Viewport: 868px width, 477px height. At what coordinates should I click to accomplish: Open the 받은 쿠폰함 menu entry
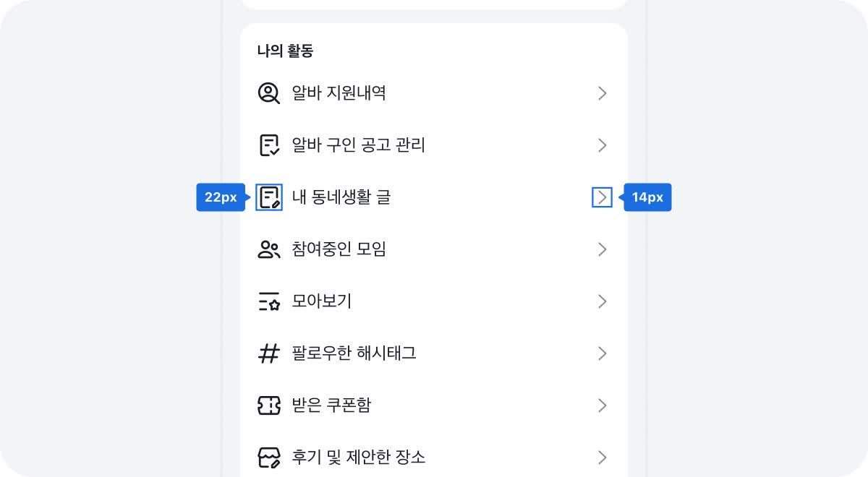[x=331, y=405]
